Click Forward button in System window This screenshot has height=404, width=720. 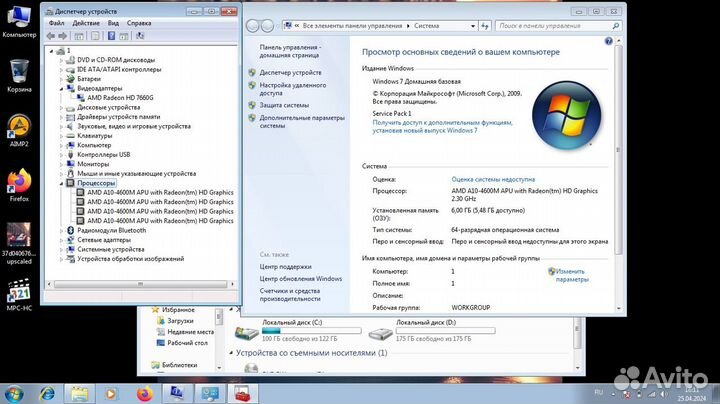[x=268, y=26]
